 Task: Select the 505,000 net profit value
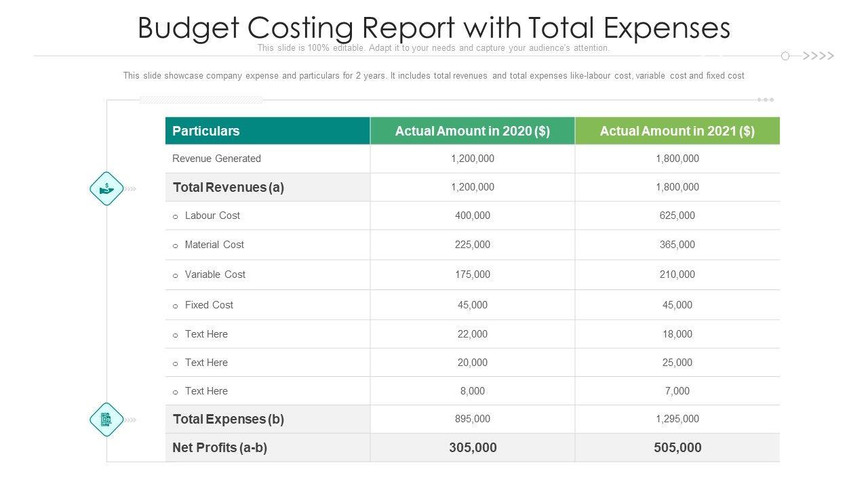coord(677,447)
